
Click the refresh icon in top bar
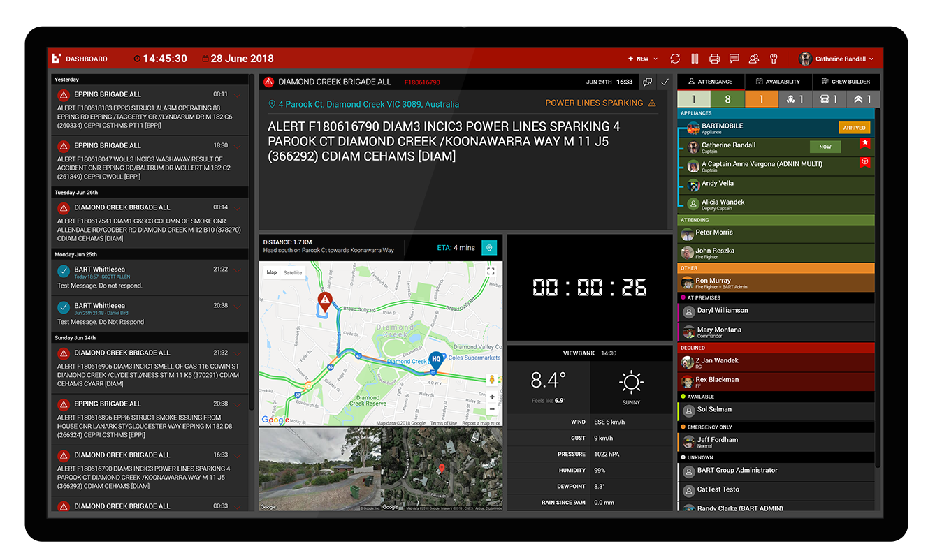675,59
